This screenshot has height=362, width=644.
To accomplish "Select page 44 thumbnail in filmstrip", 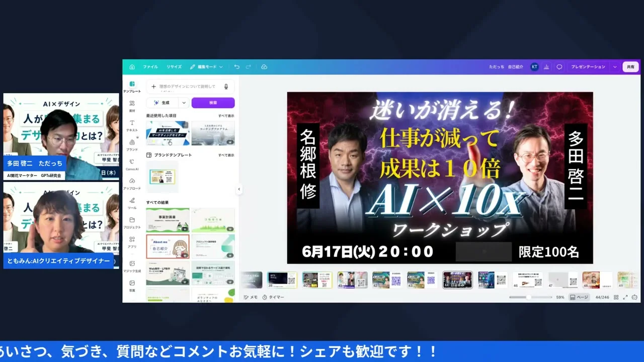I will [x=457, y=280].
